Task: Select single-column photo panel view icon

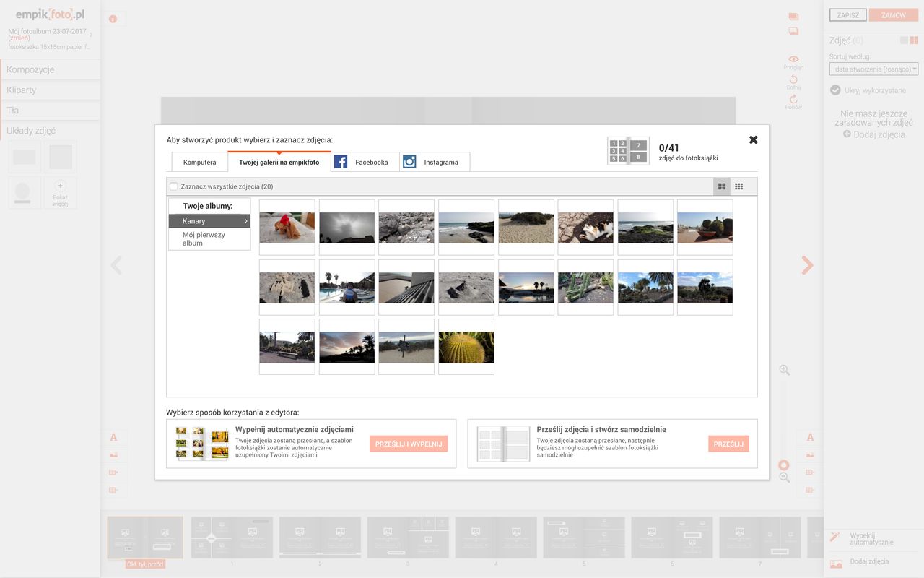Action: (904, 40)
